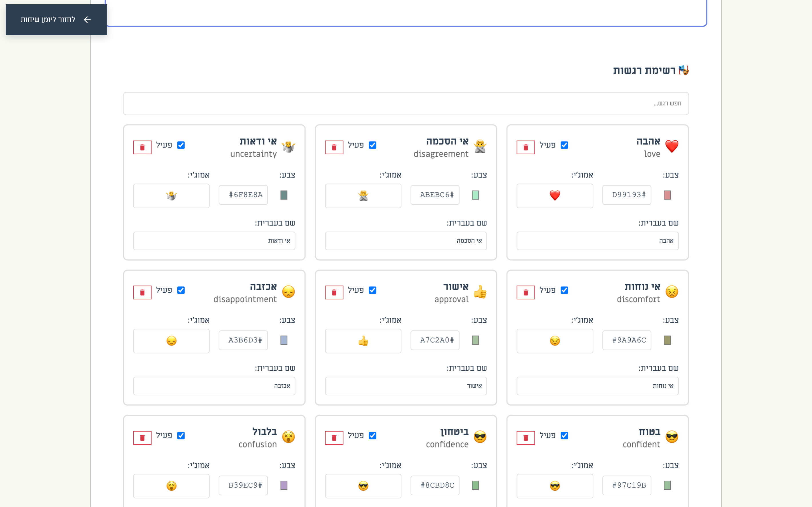Click trash icon on confidence card
The width and height of the screenshot is (812, 507).
[x=334, y=438]
